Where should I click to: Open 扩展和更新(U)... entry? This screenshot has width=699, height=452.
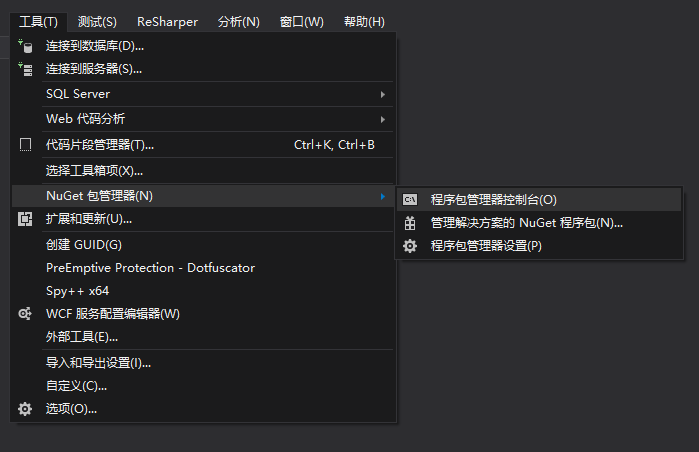[x=203, y=219]
